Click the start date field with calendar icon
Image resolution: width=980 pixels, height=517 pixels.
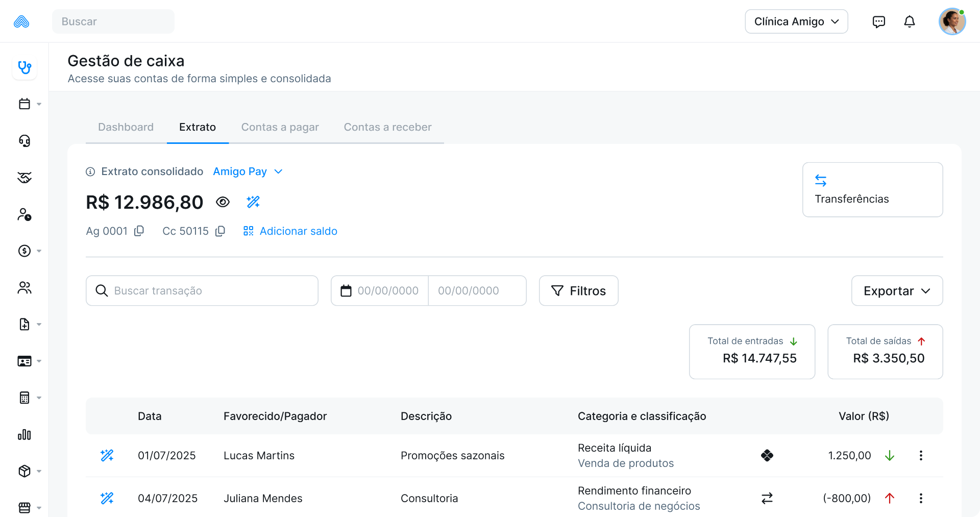[x=379, y=291]
